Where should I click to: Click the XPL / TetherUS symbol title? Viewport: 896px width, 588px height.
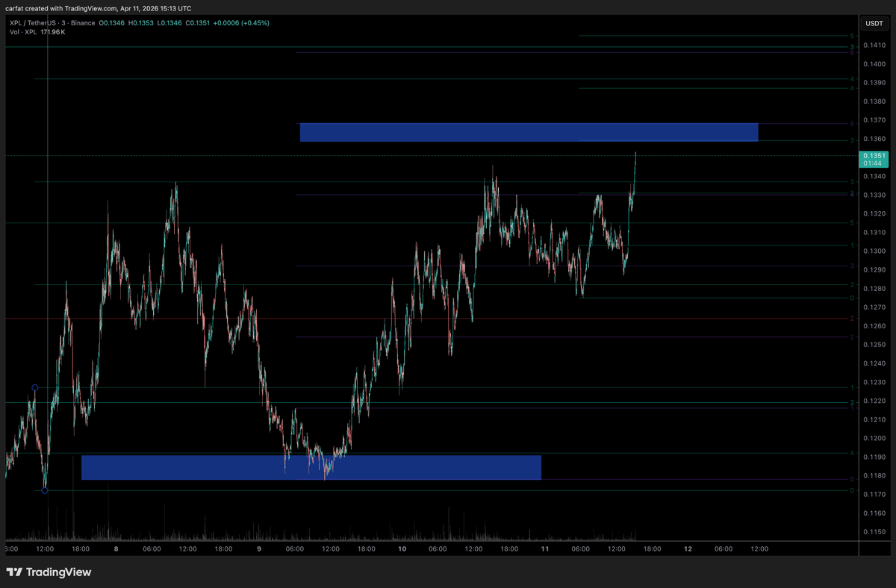(36, 23)
